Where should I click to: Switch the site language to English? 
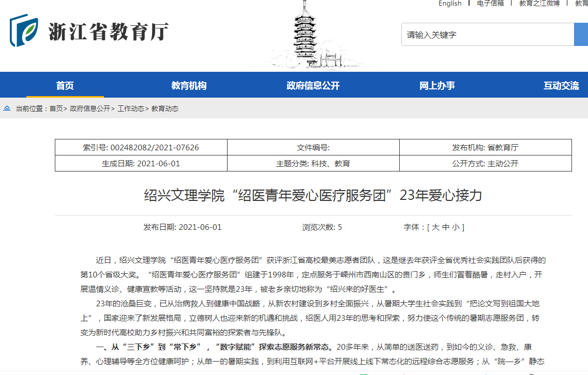(450, 4)
